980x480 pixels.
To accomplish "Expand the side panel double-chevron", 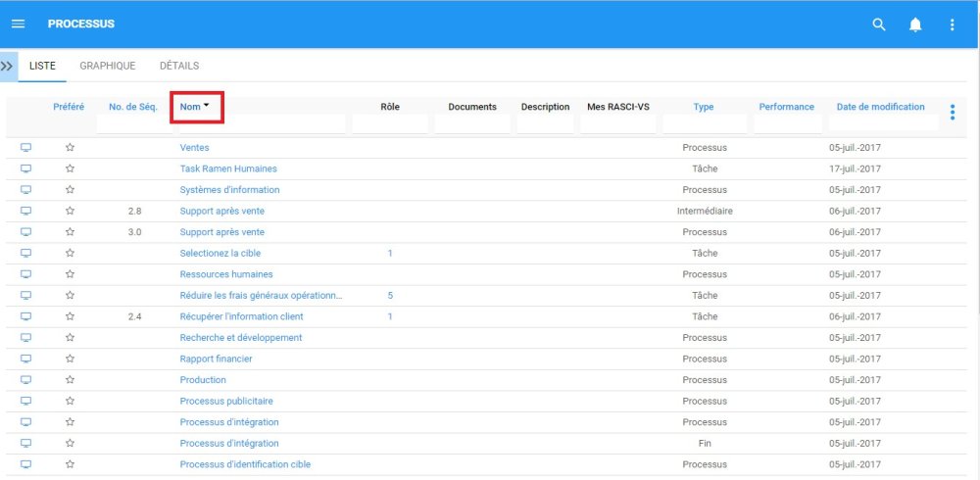I will tap(7, 66).
